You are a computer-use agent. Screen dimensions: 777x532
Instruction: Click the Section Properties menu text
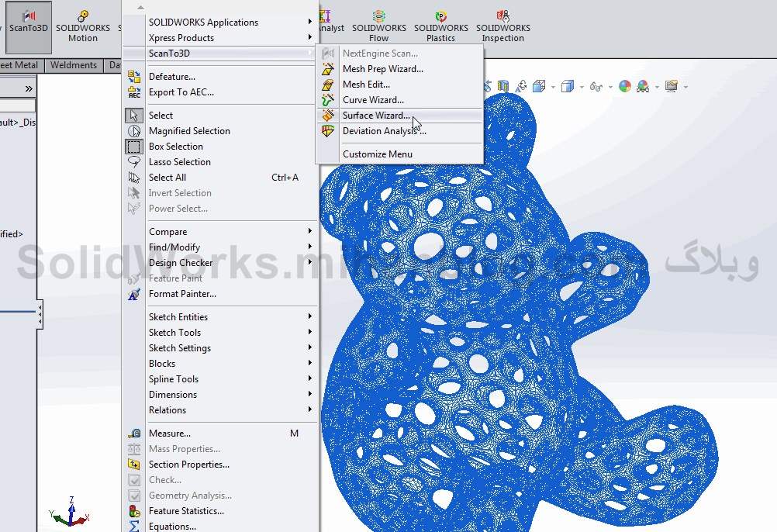[x=188, y=465]
